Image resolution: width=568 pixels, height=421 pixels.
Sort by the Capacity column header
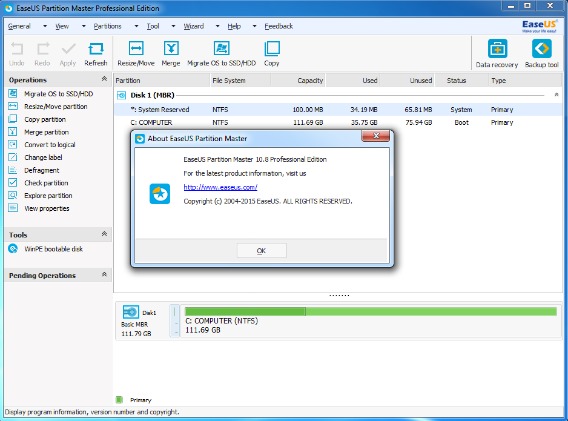pyautogui.click(x=298, y=80)
